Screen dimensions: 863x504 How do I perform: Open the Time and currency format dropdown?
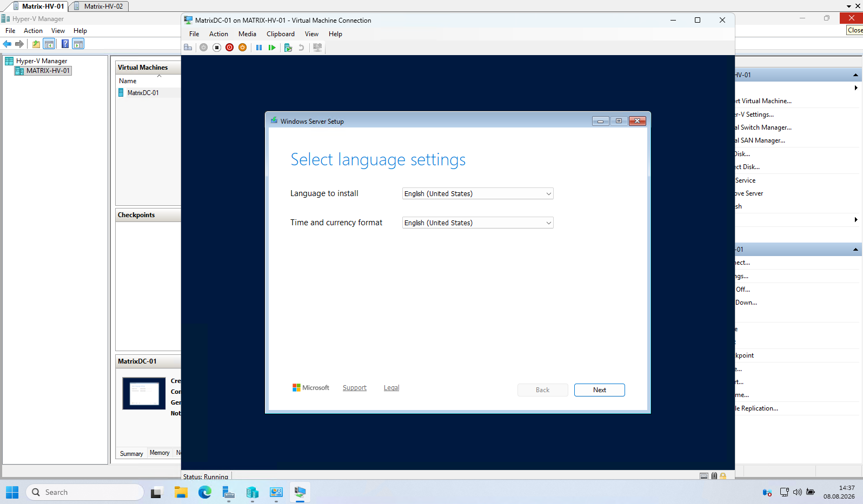click(478, 223)
